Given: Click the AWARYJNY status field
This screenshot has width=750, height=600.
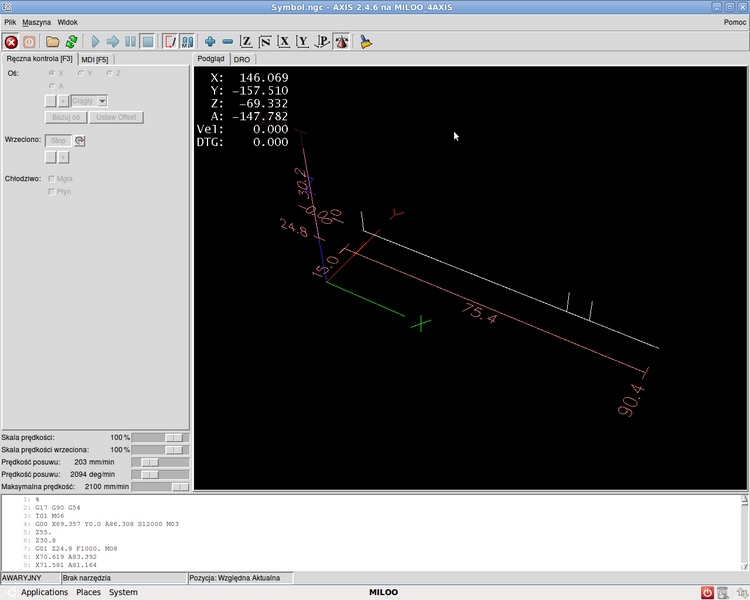Looking at the screenshot, I should (31, 578).
